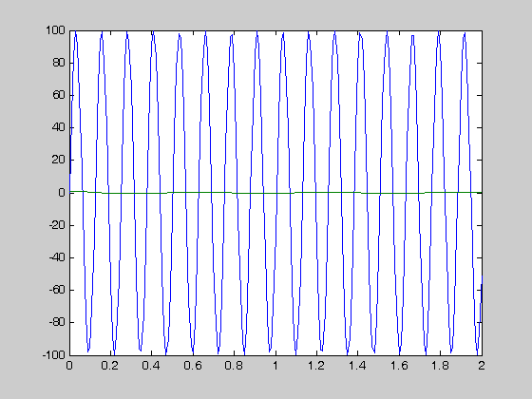Screen dimensions: 532x399
Task: Click the y-axis tick label "-60"
Action: [x=57, y=290]
